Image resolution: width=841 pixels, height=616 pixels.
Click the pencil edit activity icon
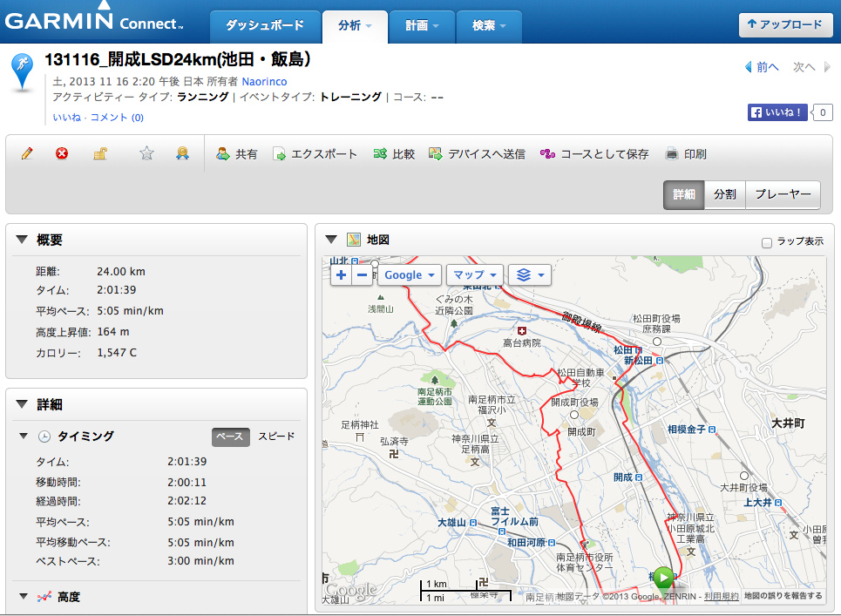point(27,154)
